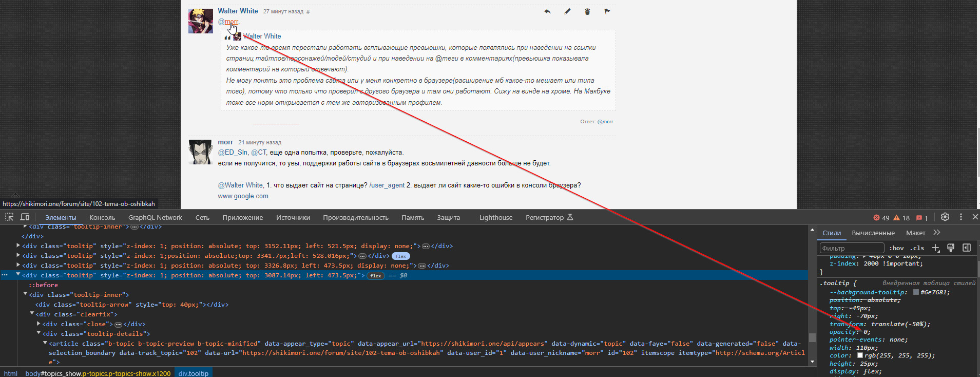Open the www.google.com link

point(243,196)
